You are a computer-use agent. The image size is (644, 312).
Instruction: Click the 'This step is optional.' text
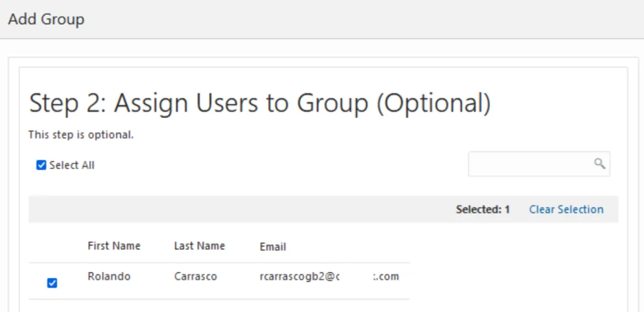pyautogui.click(x=81, y=135)
